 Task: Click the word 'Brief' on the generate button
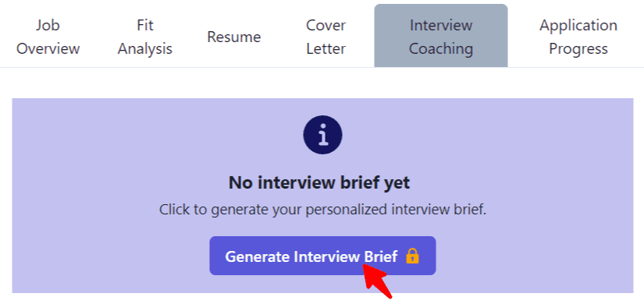[x=381, y=256]
